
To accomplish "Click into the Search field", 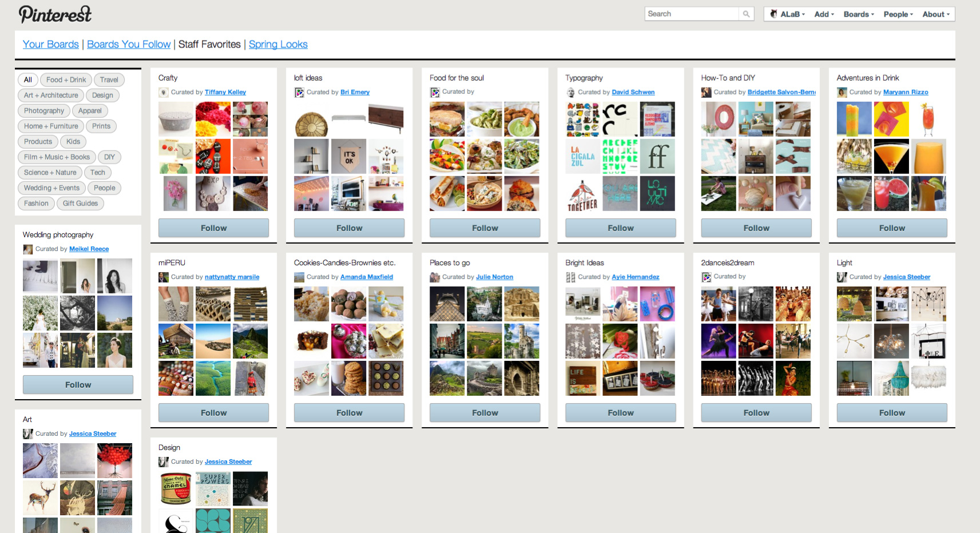I will 692,14.
